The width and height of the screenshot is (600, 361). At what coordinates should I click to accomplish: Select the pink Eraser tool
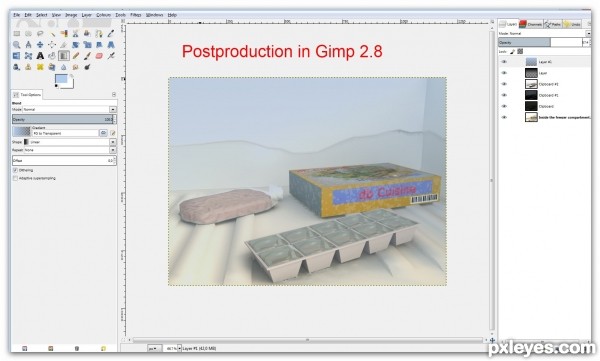click(99, 56)
